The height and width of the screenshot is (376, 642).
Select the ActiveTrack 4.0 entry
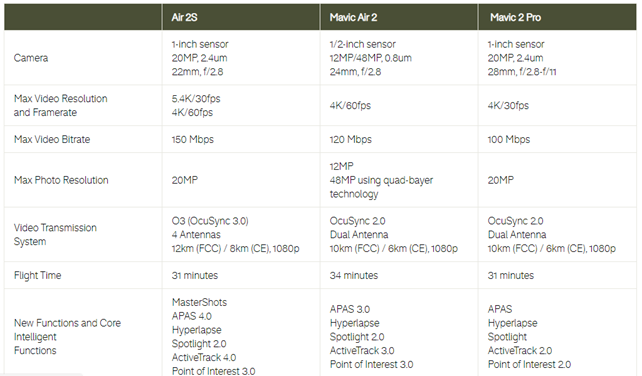(204, 358)
